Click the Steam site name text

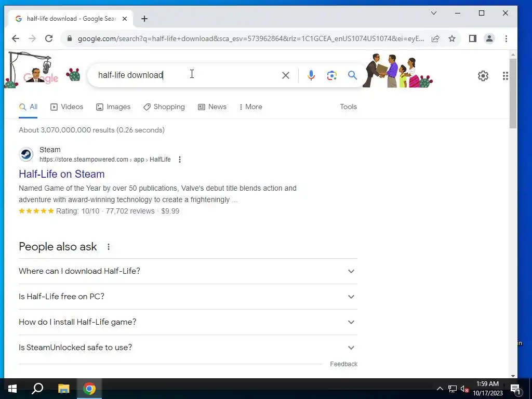50,150
